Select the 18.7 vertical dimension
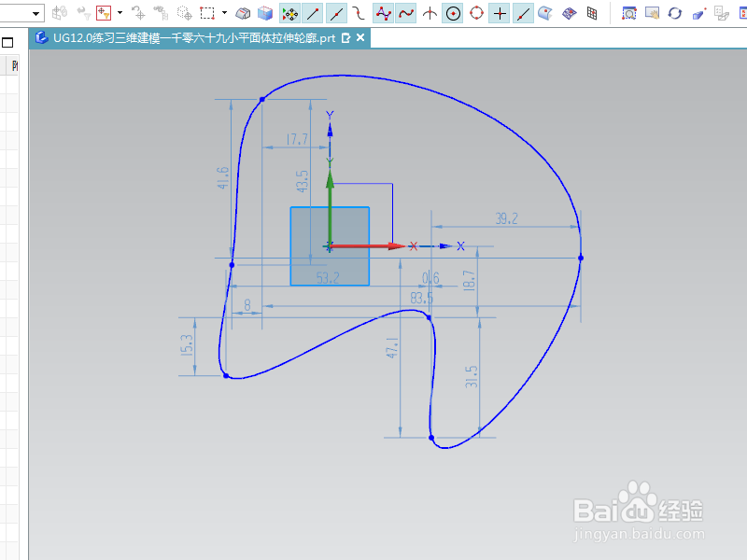The width and height of the screenshot is (747, 560). [470, 281]
